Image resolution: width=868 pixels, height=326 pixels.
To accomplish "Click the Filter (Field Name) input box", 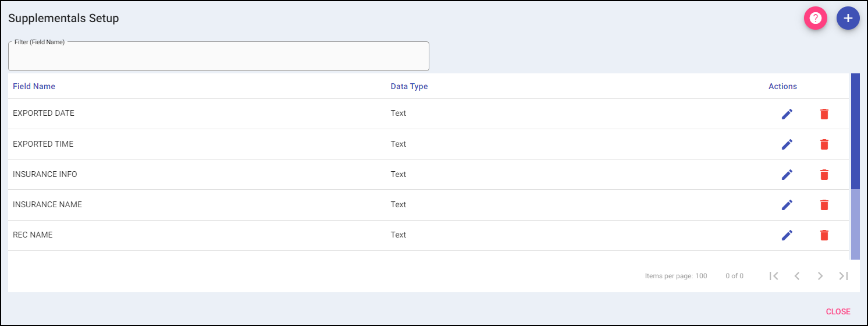I will pos(218,58).
